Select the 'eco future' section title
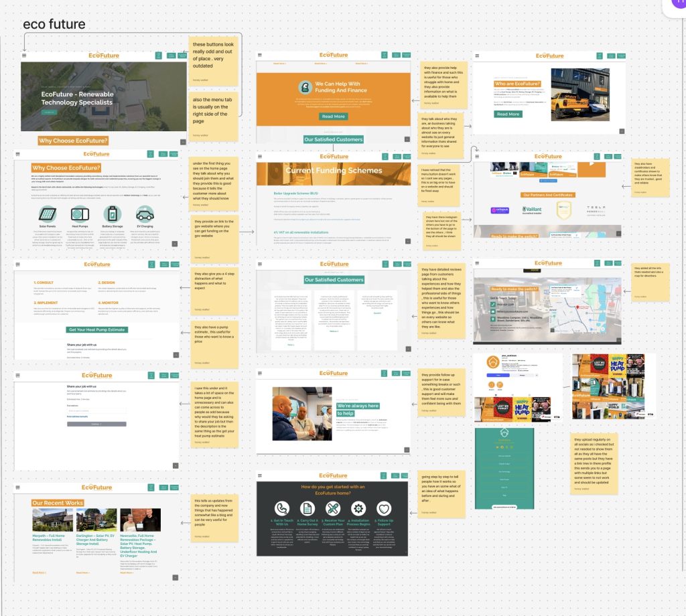 pyautogui.click(x=54, y=25)
